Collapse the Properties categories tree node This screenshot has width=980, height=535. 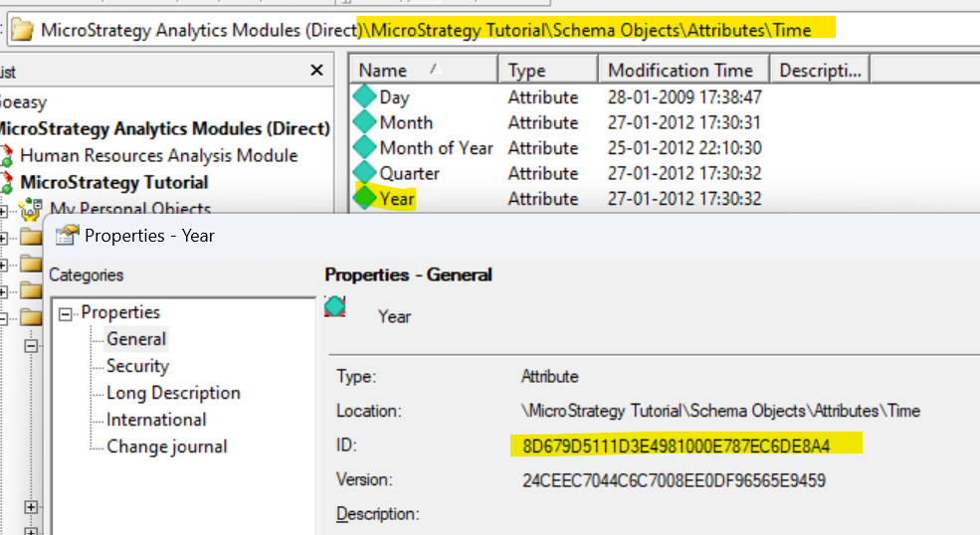coord(66,313)
